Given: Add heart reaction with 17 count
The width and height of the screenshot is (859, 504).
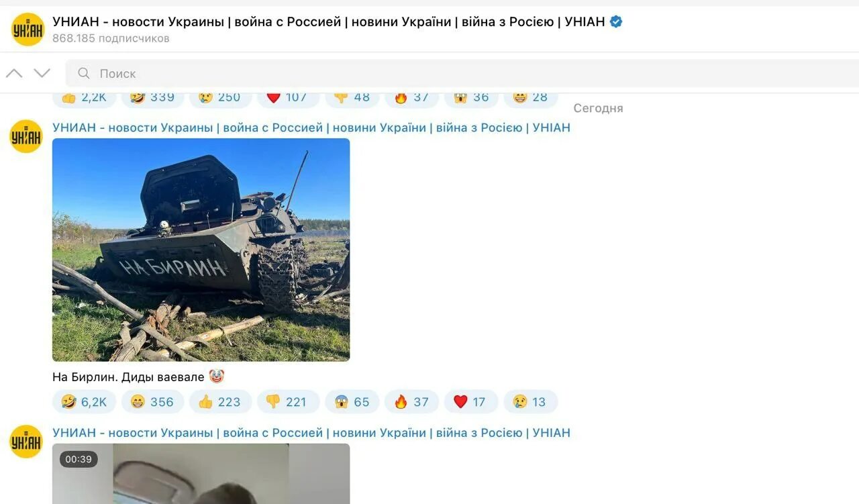Looking at the screenshot, I should click(470, 401).
